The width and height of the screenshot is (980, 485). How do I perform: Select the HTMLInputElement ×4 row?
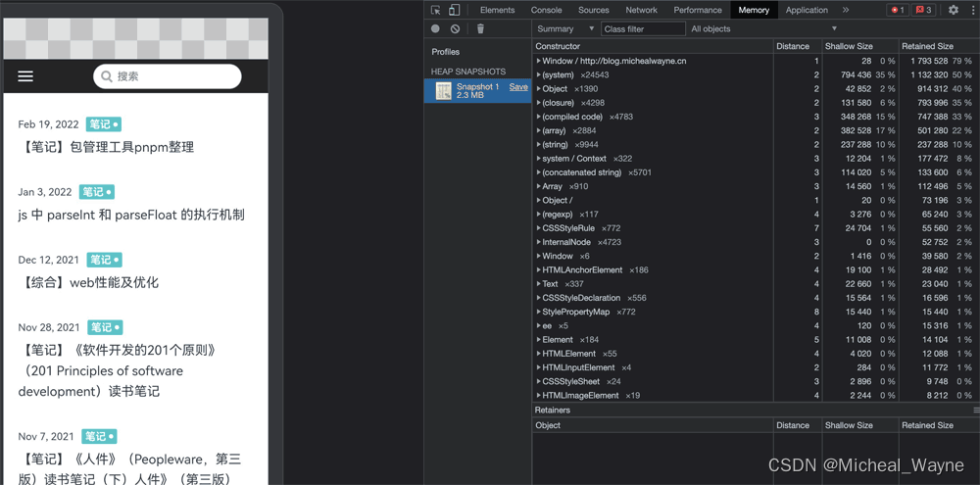pyautogui.click(x=756, y=367)
